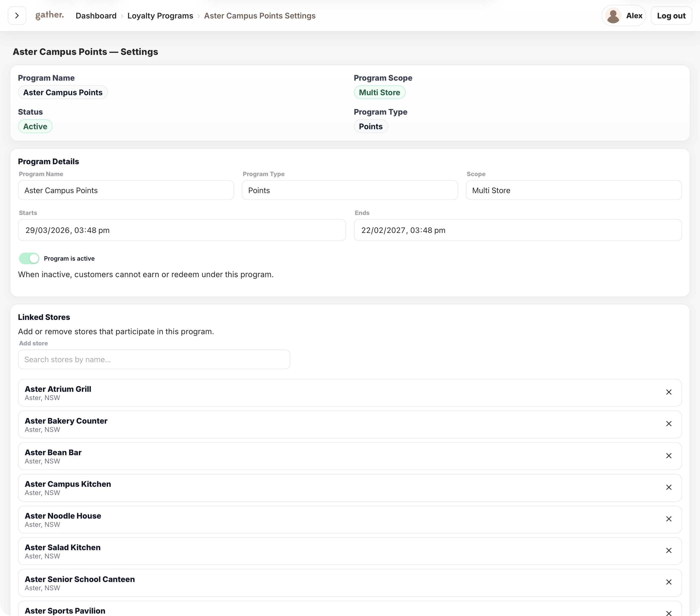Remove Aster Salad Kitchen store
Screen dimensions: 700x616
click(668, 550)
